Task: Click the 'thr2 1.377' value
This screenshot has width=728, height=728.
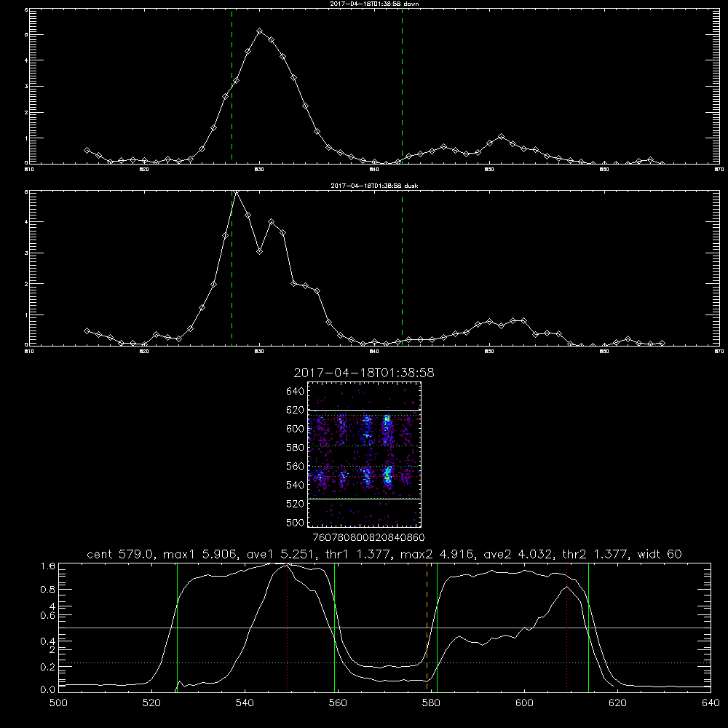Action: coord(596,554)
